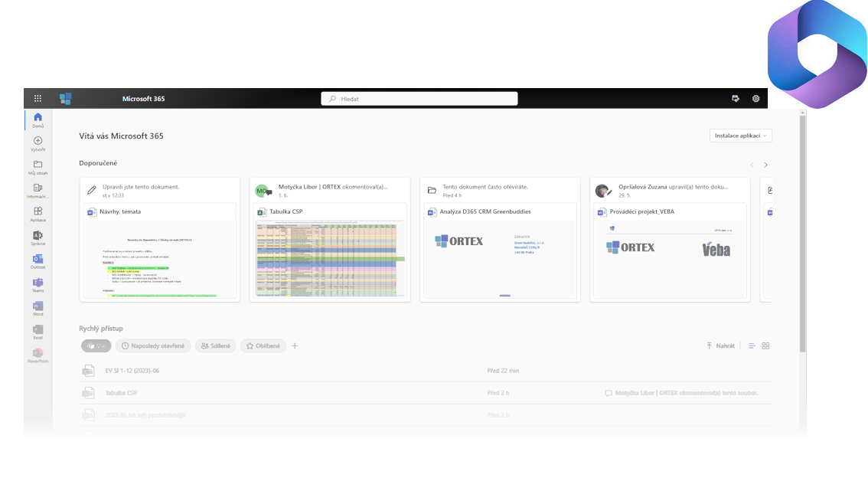Click the vertical page scrollbar
Screen dimensions: 868x478
803,233
